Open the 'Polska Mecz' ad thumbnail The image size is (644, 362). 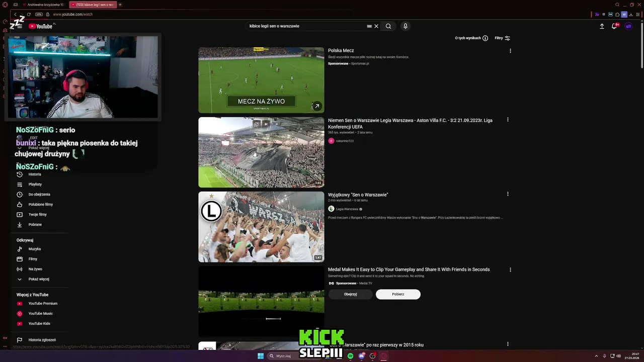pyautogui.click(x=261, y=80)
